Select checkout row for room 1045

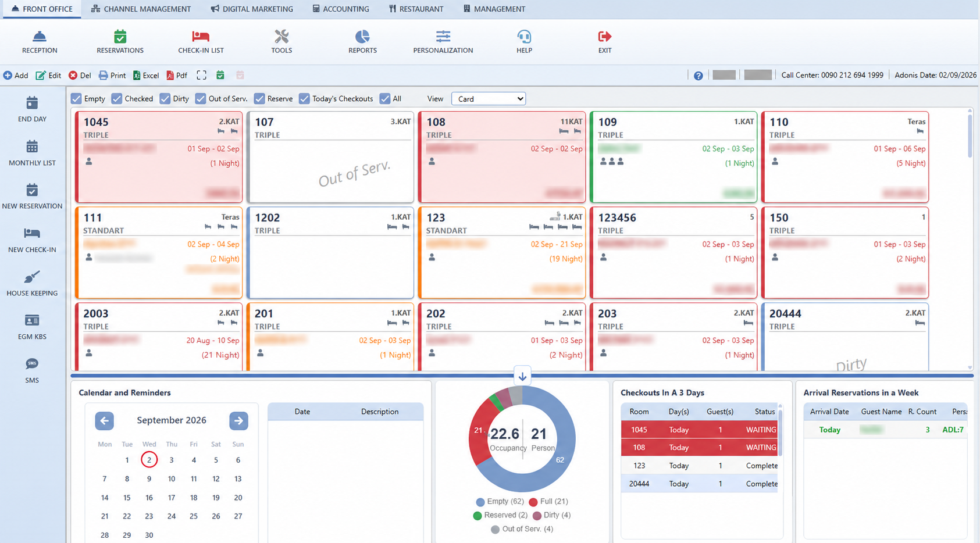(699, 430)
